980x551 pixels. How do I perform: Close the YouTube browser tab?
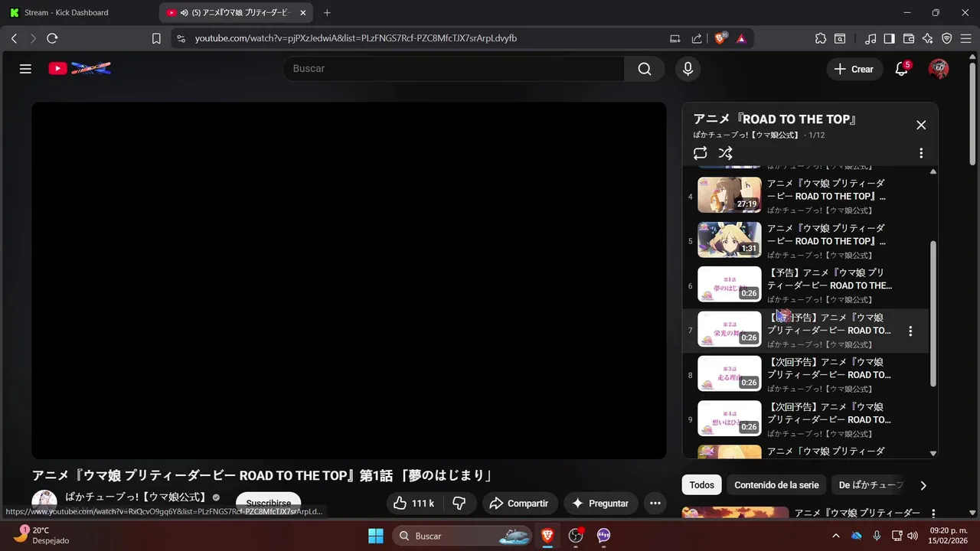click(x=303, y=13)
